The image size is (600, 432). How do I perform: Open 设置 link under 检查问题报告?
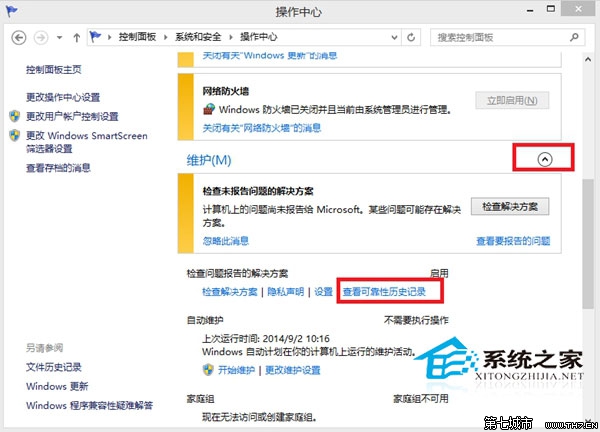(x=323, y=292)
